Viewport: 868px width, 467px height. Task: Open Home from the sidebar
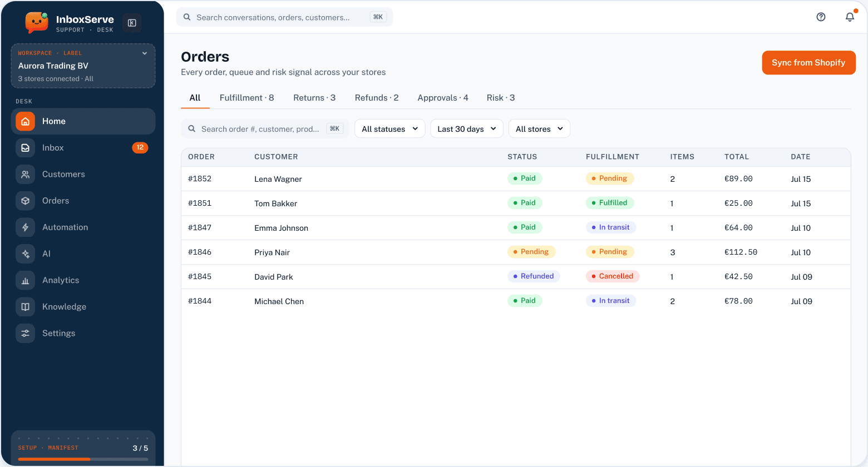click(x=83, y=121)
